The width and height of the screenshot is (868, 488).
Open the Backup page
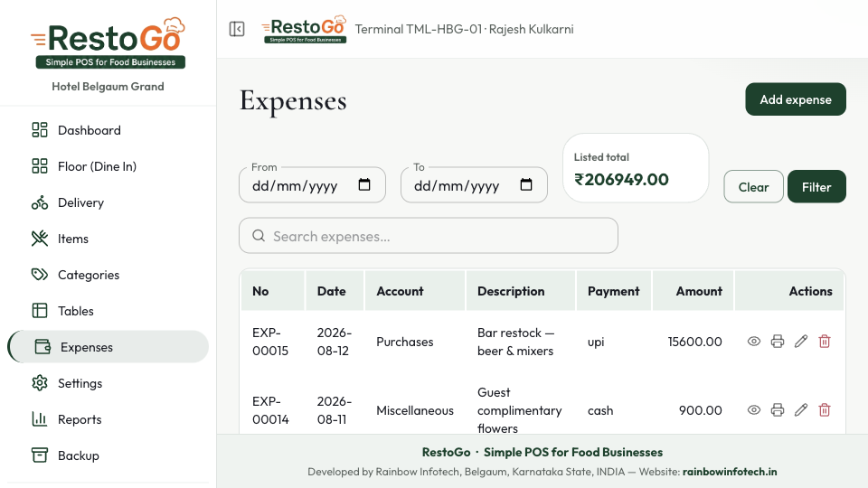coord(108,455)
